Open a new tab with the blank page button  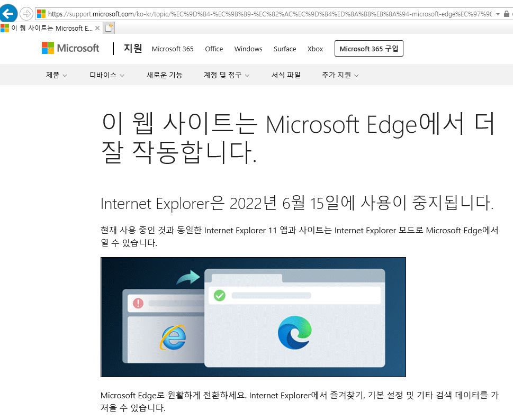pos(109,28)
